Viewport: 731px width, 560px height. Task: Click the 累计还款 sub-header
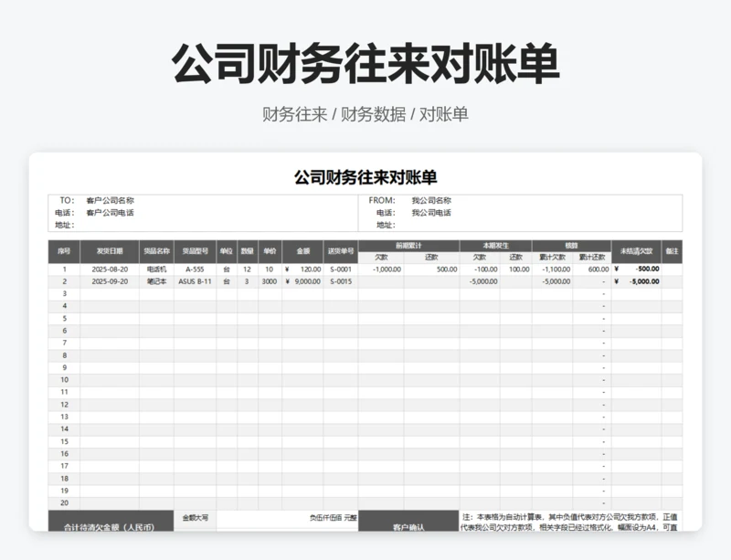(x=592, y=258)
